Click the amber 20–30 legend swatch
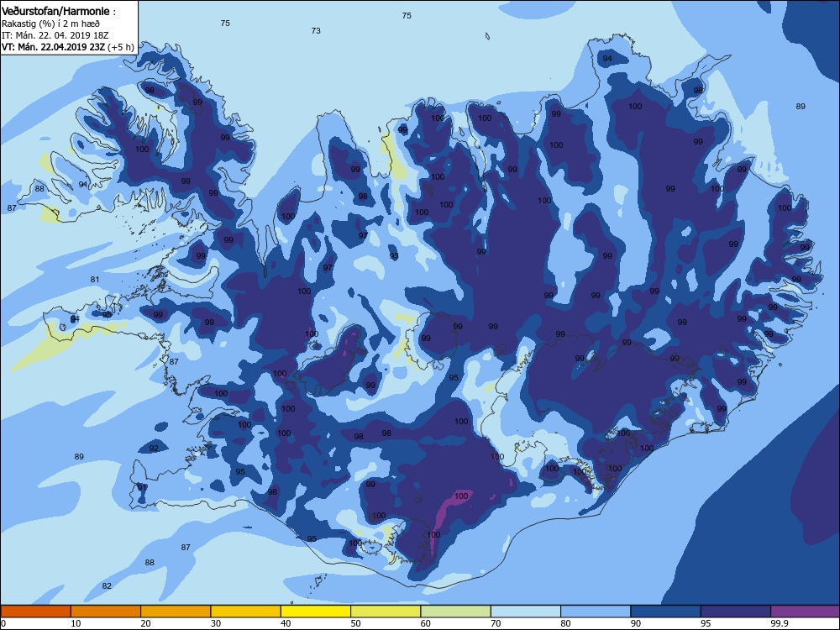This screenshot has height=630, width=840. pyautogui.click(x=176, y=612)
